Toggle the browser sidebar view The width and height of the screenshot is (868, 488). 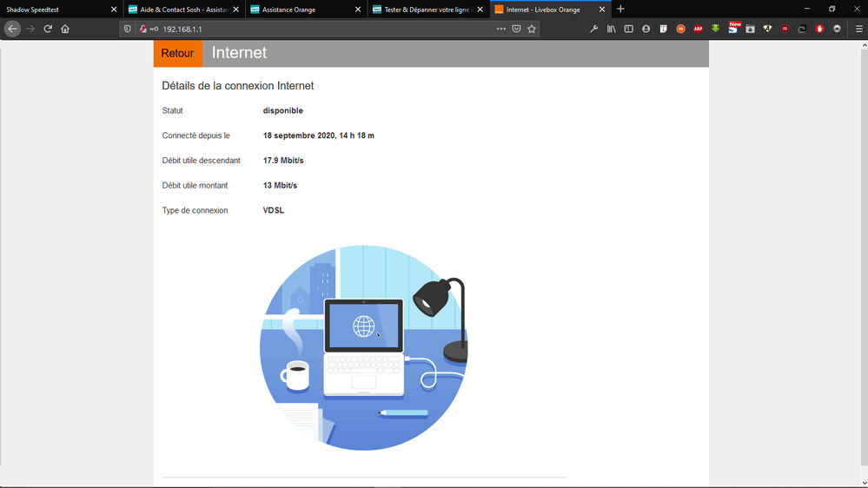(x=629, y=29)
